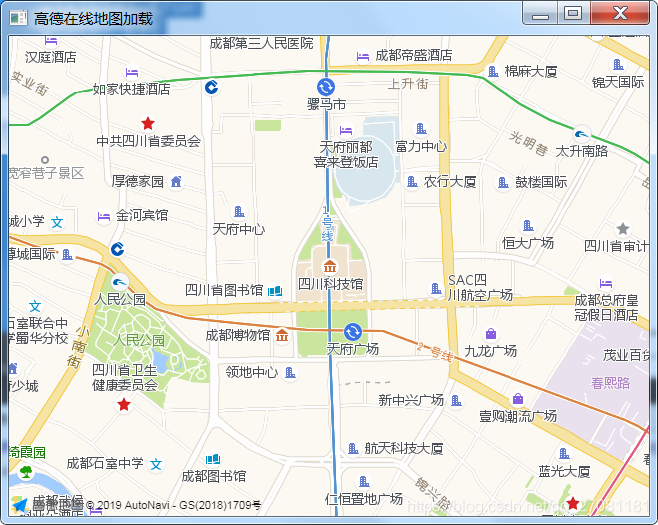Click bank icon above 人民公园 station
The height and width of the screenshot is (525, 658).
click(118, 249)
